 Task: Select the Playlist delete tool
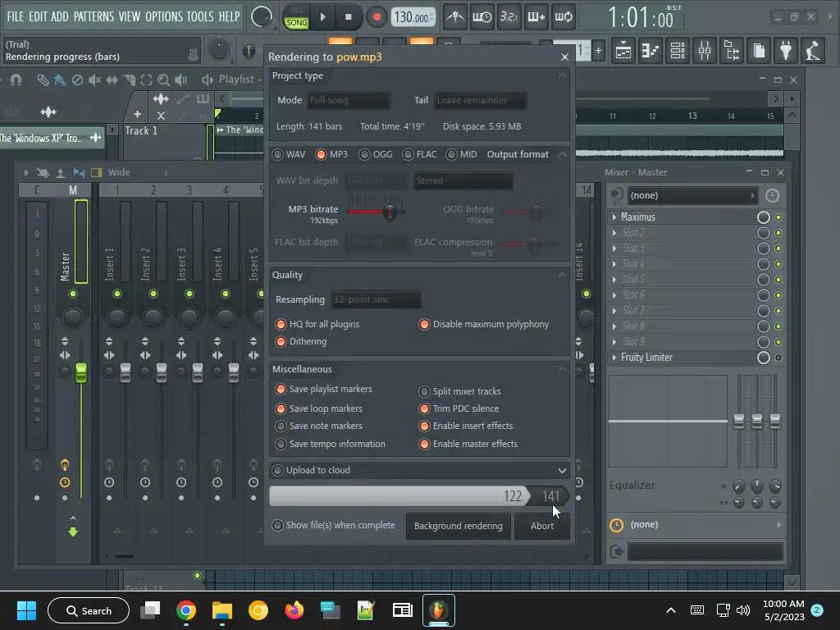click(77, 80)
